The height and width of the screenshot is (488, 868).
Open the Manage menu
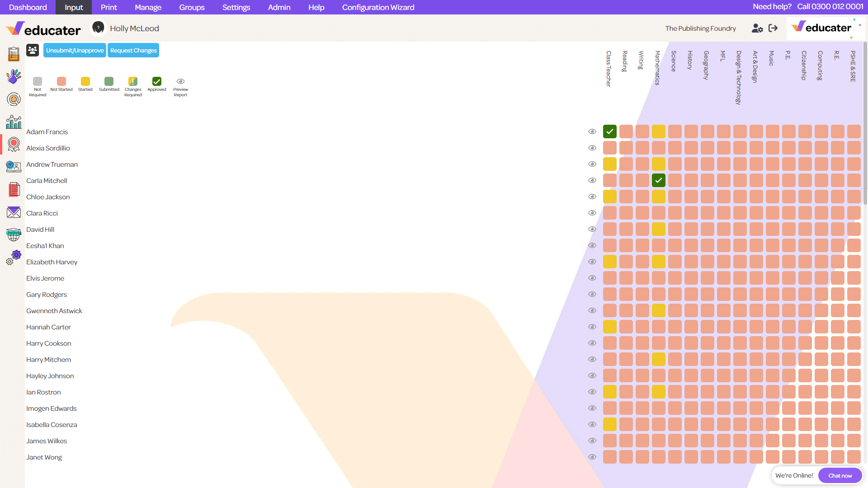click(x=148, y=7)
